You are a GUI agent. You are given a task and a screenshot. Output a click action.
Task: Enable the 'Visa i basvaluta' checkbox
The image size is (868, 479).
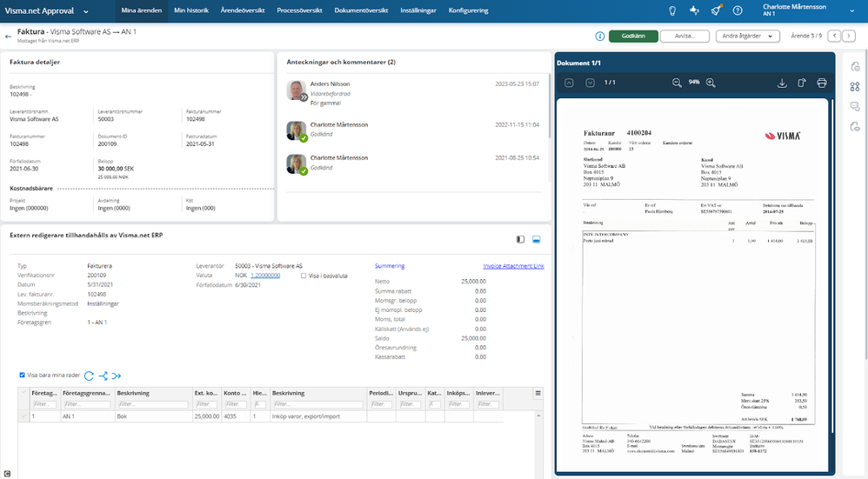click(x=303, y=276)
